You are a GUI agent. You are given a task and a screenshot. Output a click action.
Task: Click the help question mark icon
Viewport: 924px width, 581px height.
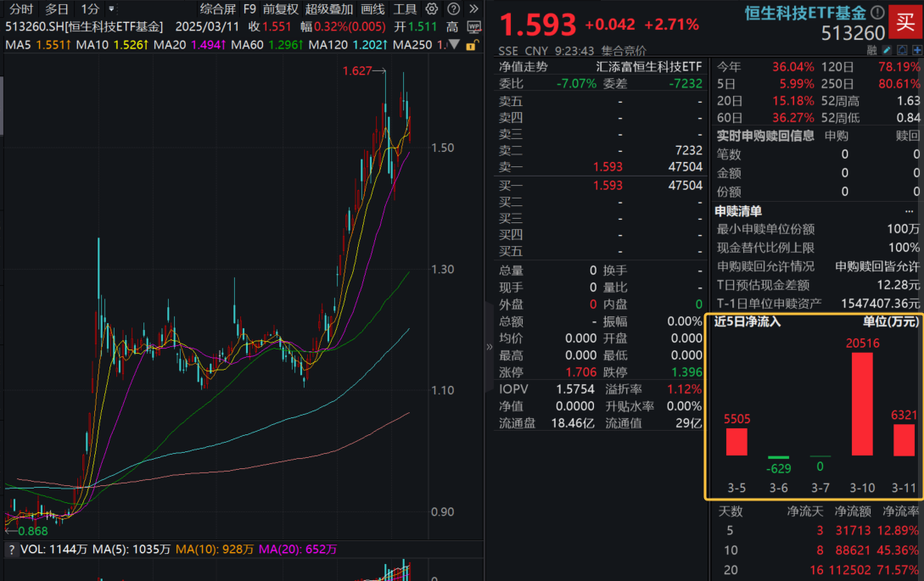[x=453, y=8]
